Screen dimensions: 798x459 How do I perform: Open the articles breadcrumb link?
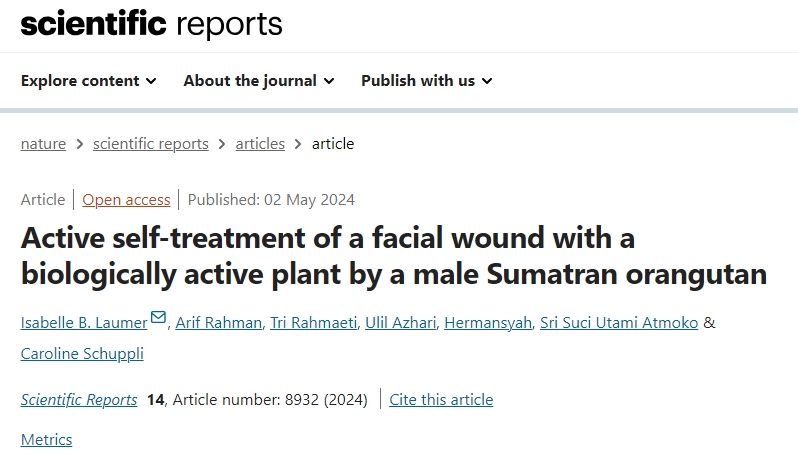260,144
